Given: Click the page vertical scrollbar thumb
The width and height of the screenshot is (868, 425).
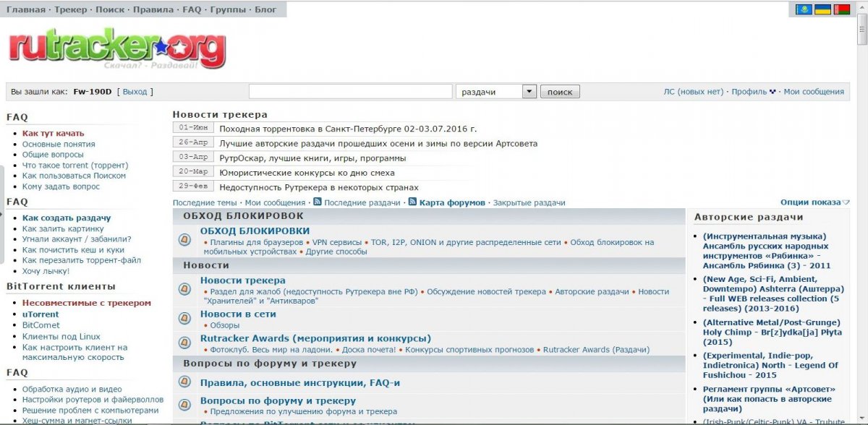Looking at the screenshot, I should (862, 29).
